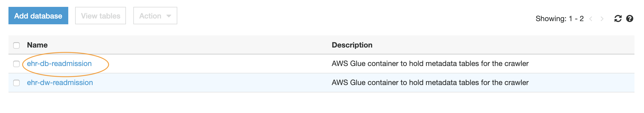Click the ehr-db-readmission description text
644x113 pixels.
[x=430, y=64]
